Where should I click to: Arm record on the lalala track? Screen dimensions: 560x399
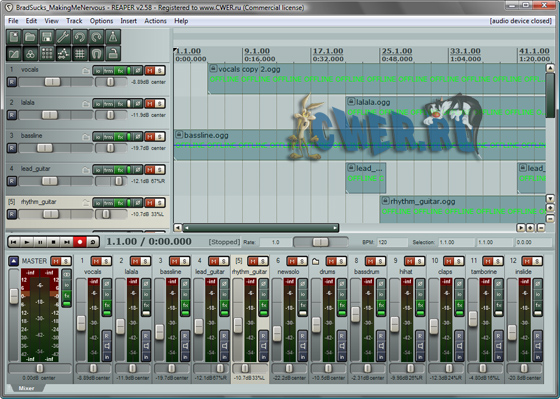click(12, 115)
